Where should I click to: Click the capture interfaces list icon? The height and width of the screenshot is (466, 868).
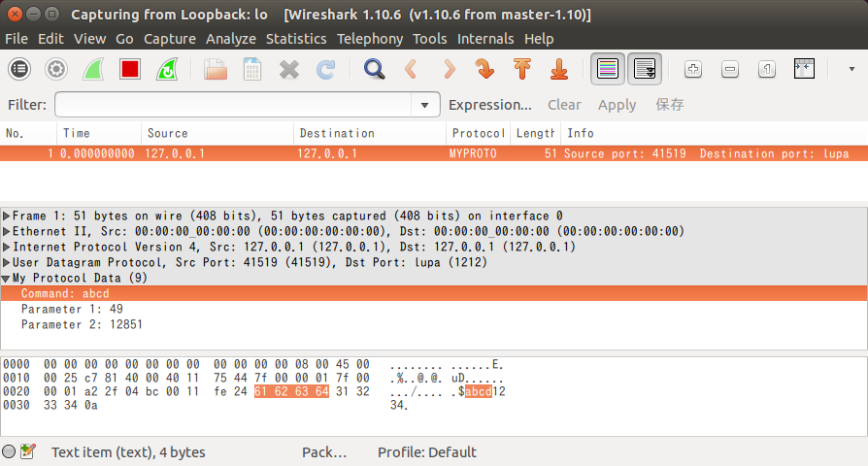point(19,69)
